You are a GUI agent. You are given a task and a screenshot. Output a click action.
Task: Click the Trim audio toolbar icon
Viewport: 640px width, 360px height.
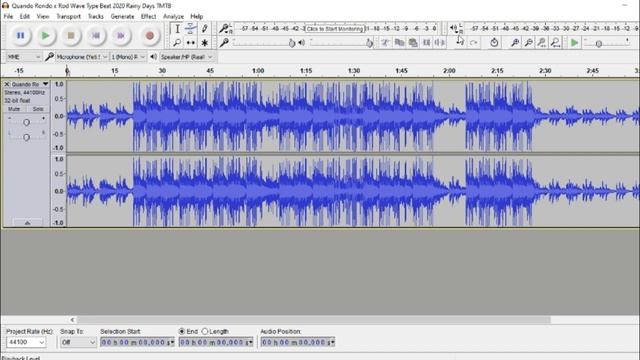(426, 42)
